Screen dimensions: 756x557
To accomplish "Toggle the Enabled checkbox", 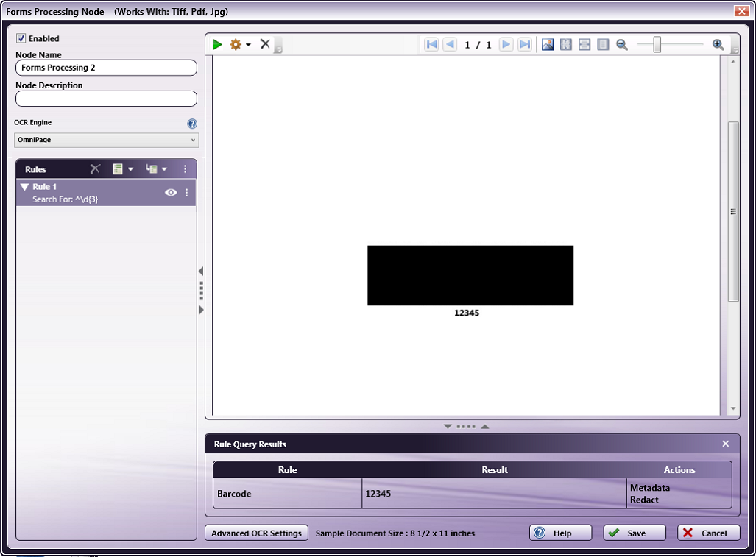I will (x=21, y=38).
